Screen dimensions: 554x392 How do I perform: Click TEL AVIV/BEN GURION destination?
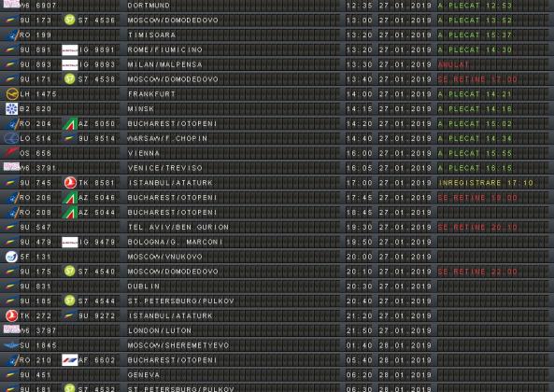tap(178, 227)
